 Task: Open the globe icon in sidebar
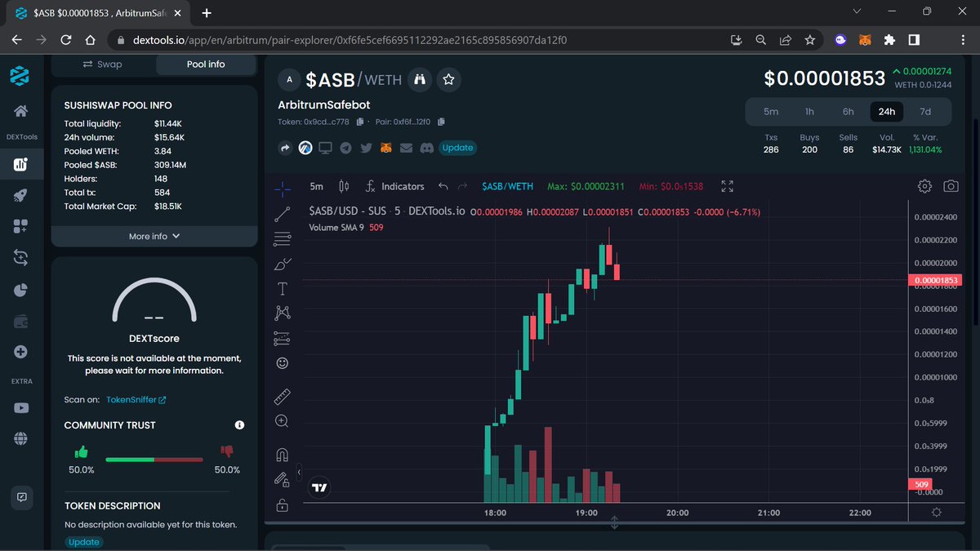click(x=20, y=438)
